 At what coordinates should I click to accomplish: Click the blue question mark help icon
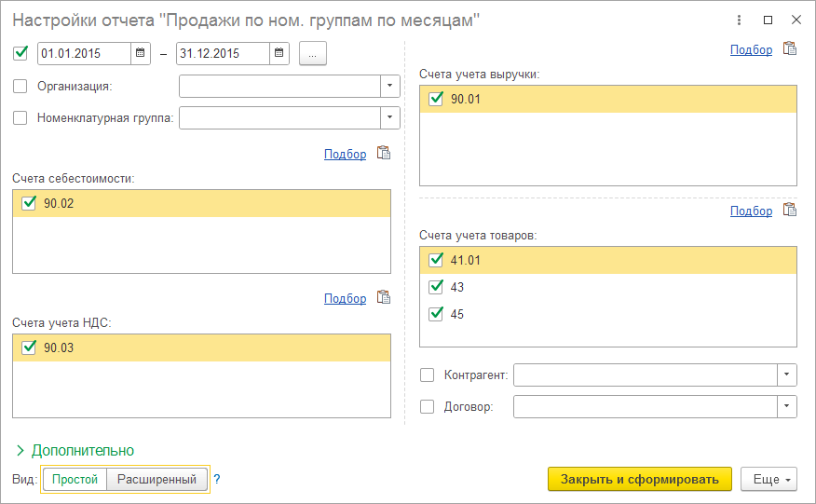[217, 480]
